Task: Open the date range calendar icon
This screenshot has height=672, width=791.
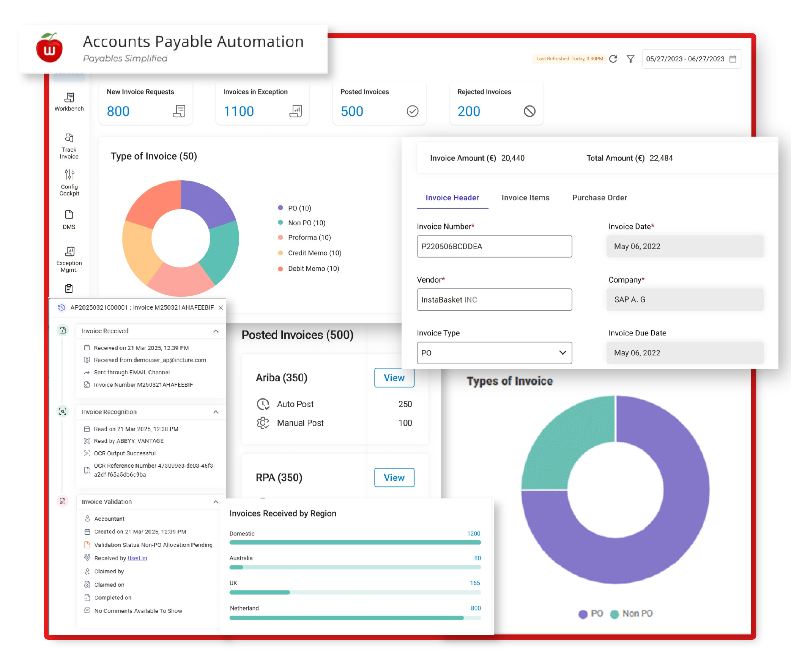Action: click(733, 59)
